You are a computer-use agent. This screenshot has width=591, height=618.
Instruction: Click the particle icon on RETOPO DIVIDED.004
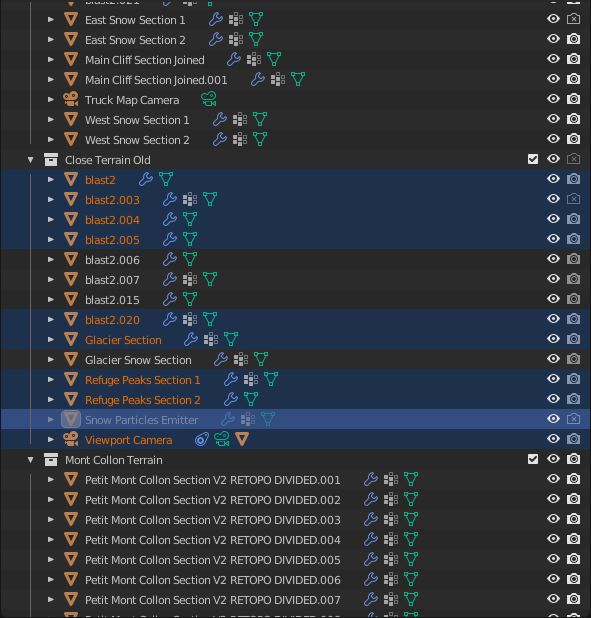coord(391,539)
